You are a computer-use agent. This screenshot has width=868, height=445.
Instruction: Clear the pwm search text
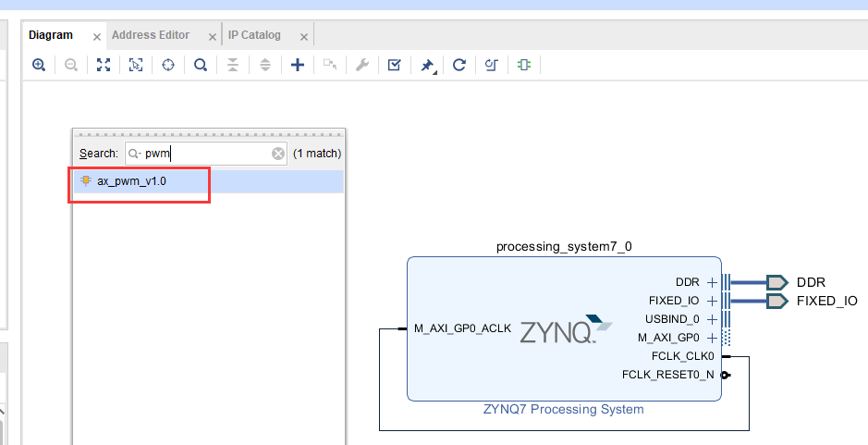coord(278,154)
